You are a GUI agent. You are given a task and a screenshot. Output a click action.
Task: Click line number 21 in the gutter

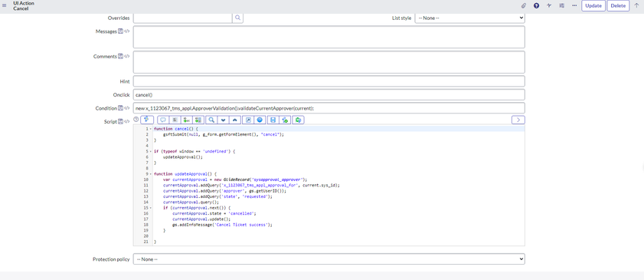[x=145, y=242]
